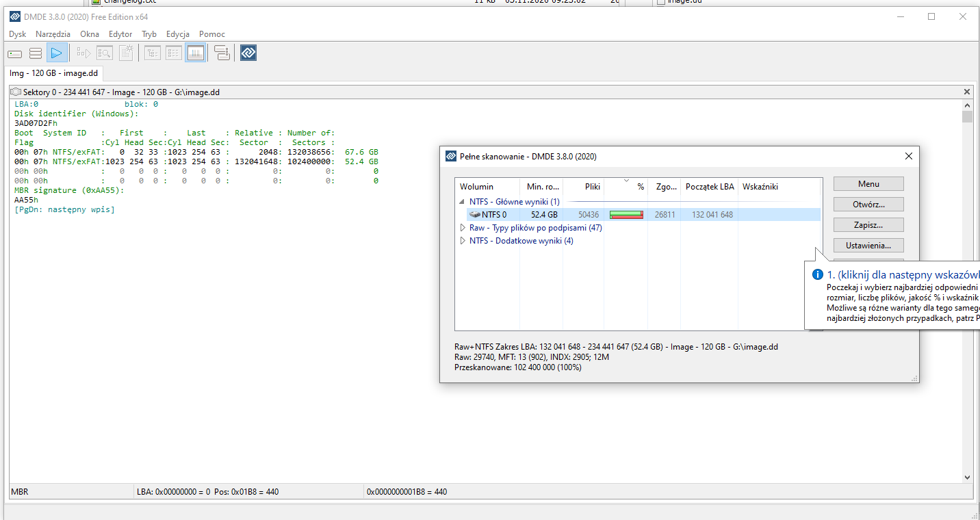This screenshot has width=980, height=520.
Task: Open the Pomoc menu
Action: 212,34
